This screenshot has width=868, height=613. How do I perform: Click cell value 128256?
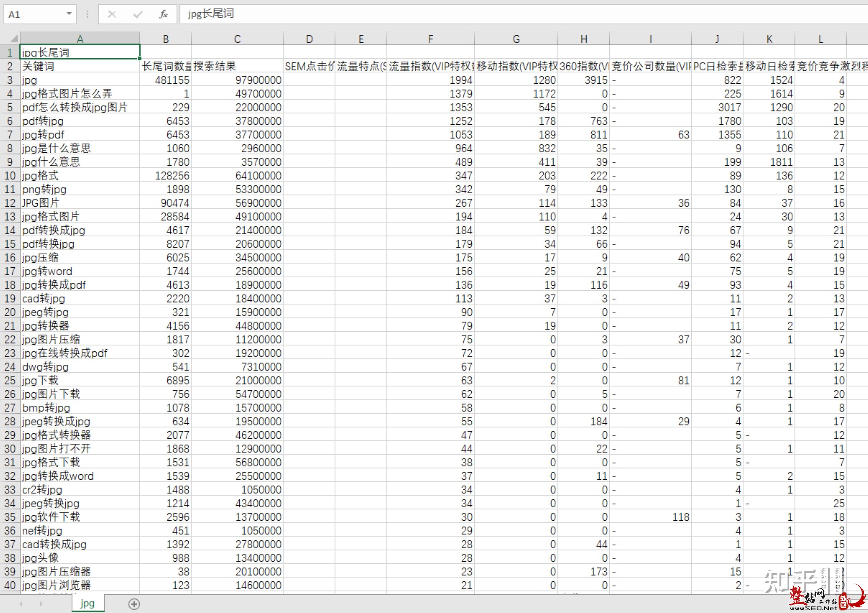[166, 175]
